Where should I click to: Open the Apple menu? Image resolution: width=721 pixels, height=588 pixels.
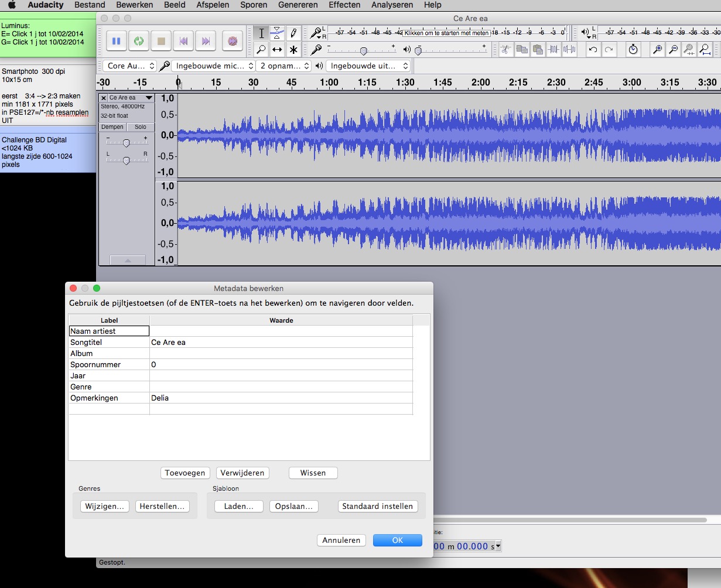click(x=11, y=5)
